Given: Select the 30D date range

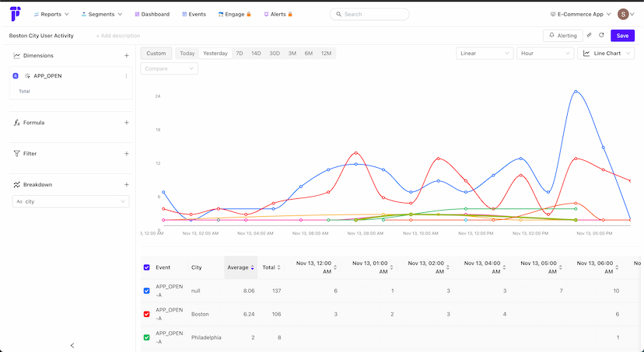Looking at the screenshot, I should [275, 54].
